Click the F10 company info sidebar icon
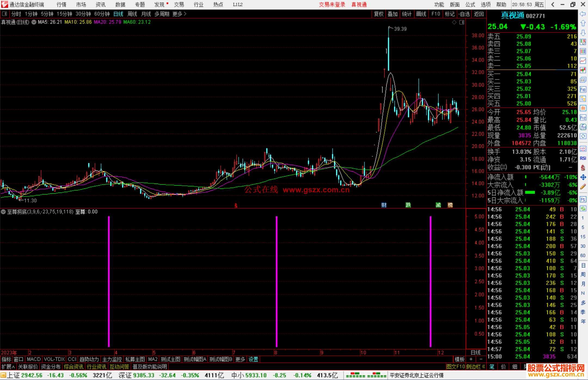This screenshot has width=588, height=380. coord(583,89)
